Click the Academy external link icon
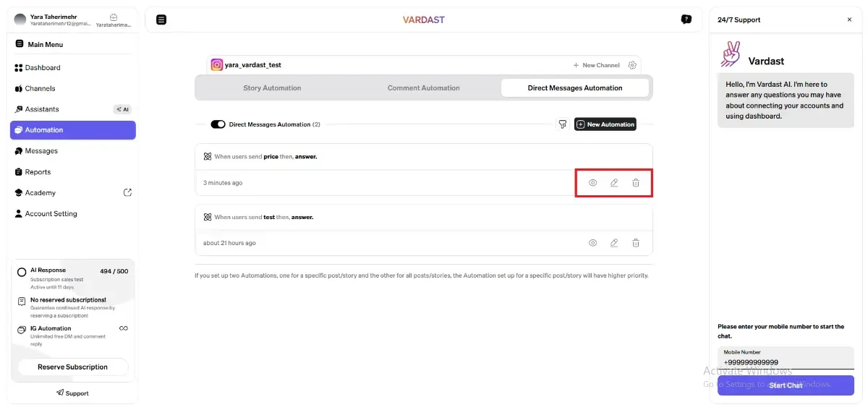This screenshot has width=868, height=410. coord(127,192)
